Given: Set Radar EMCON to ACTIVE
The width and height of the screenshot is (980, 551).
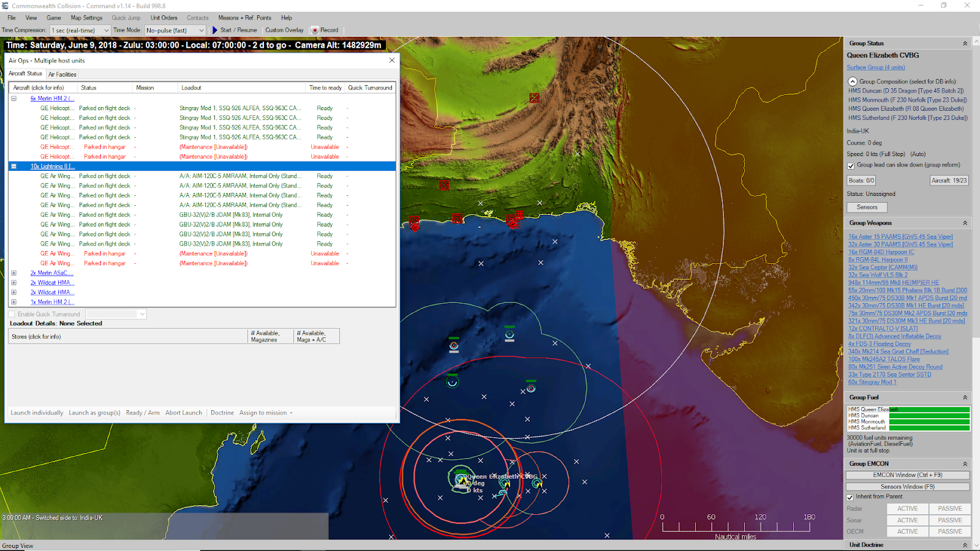Looking at the screenshot, I should click(908, 509).
